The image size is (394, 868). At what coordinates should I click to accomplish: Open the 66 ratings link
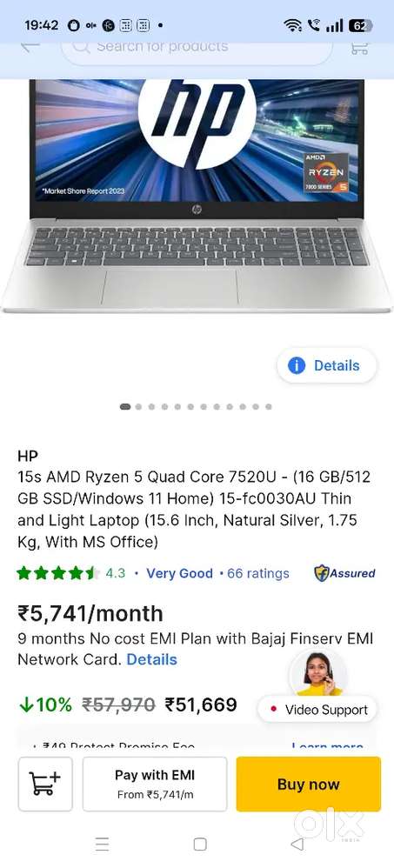click(x=257, y=573)
